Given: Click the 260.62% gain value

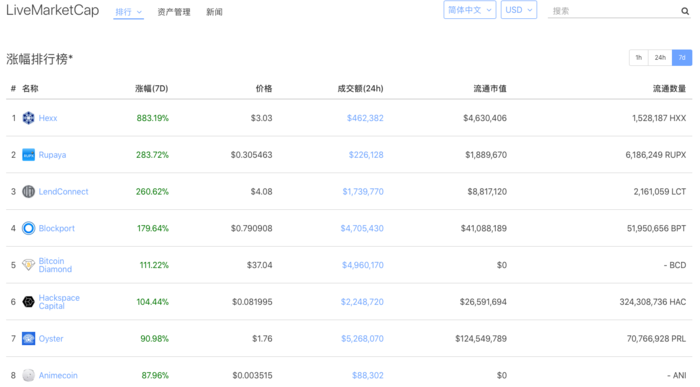Looking at the screenshot, I should 152,191.
